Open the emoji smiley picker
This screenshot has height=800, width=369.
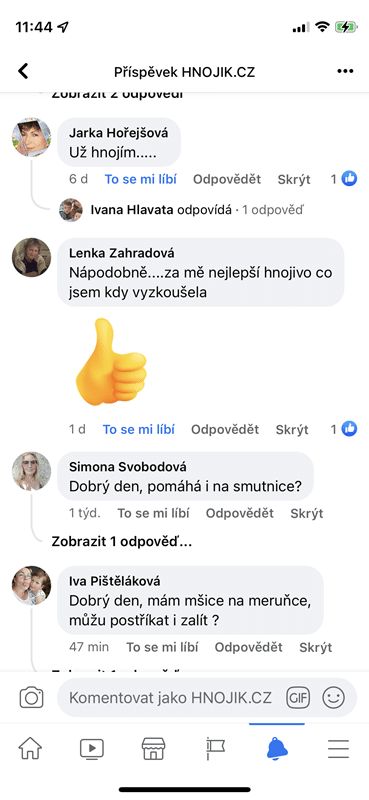pos(333,697)
